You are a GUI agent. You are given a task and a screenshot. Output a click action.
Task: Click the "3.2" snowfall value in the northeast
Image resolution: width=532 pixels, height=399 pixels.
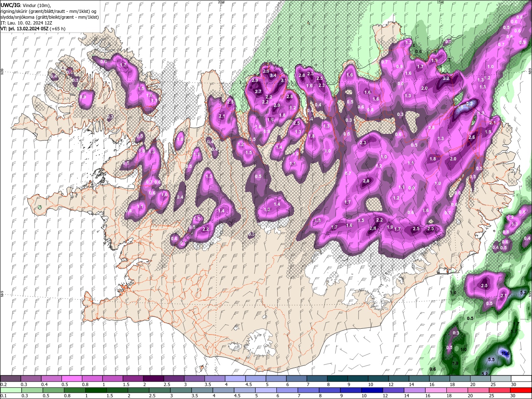[x=446, y=78]
